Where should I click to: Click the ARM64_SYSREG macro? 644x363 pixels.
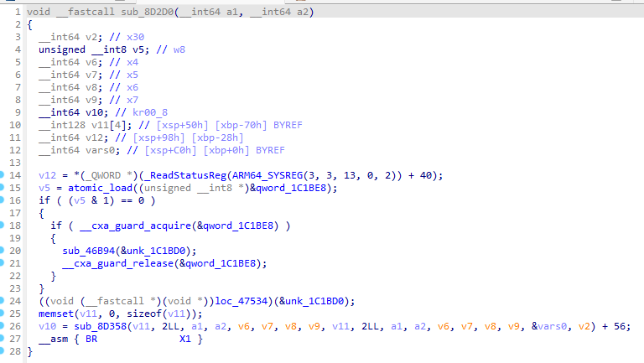[x=267, y=175]
